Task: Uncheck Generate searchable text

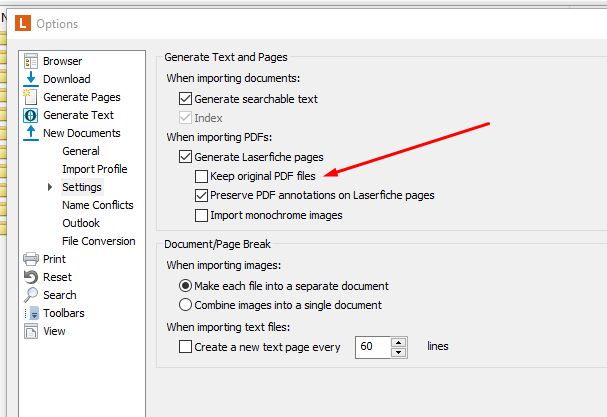Action: 185,99
